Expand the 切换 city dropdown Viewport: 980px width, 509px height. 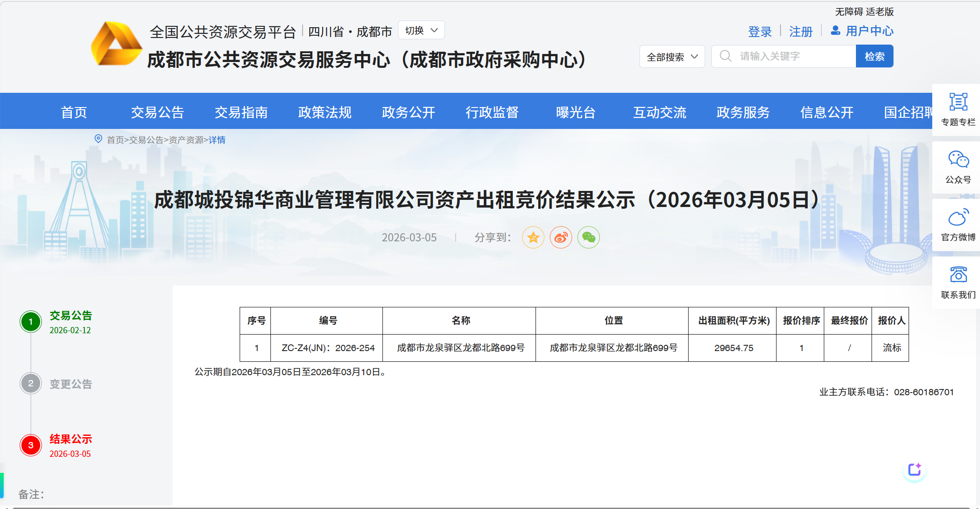coord(421,30)
